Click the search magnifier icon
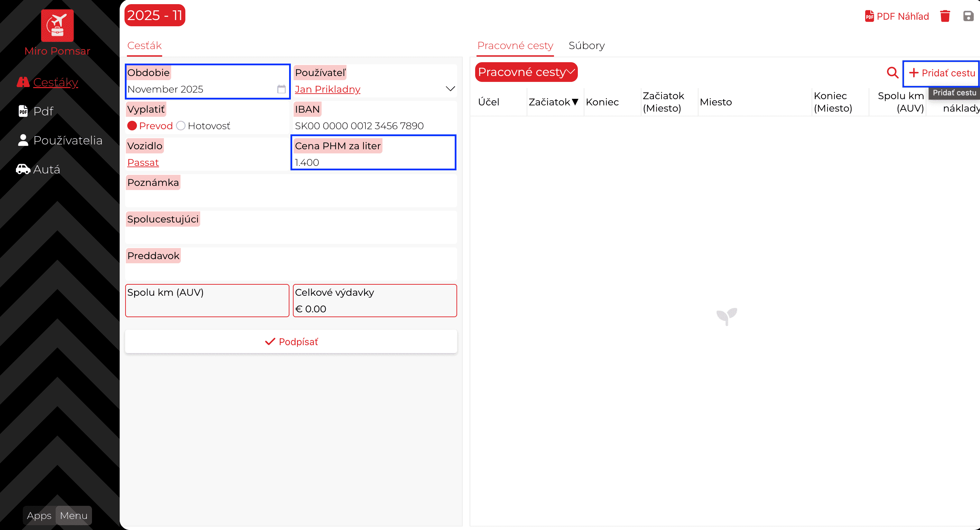The image size is (980, 530). tap(892, 72)
